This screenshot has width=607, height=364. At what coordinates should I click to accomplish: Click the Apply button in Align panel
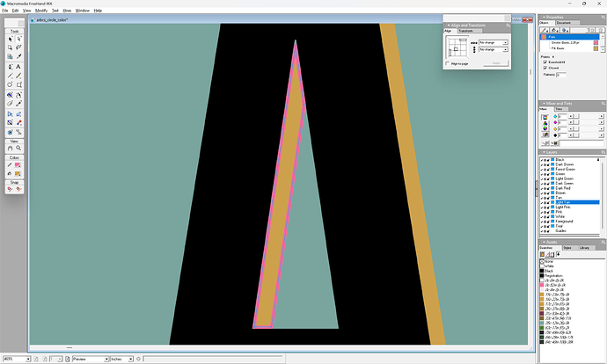pos(495,63)
